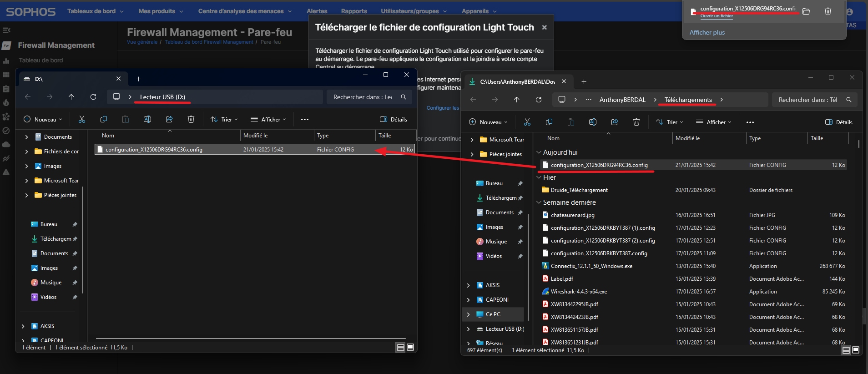868x374 pixels.
Task: Open Mes produits menu in Sophos
Action: (x=161, y=11)
